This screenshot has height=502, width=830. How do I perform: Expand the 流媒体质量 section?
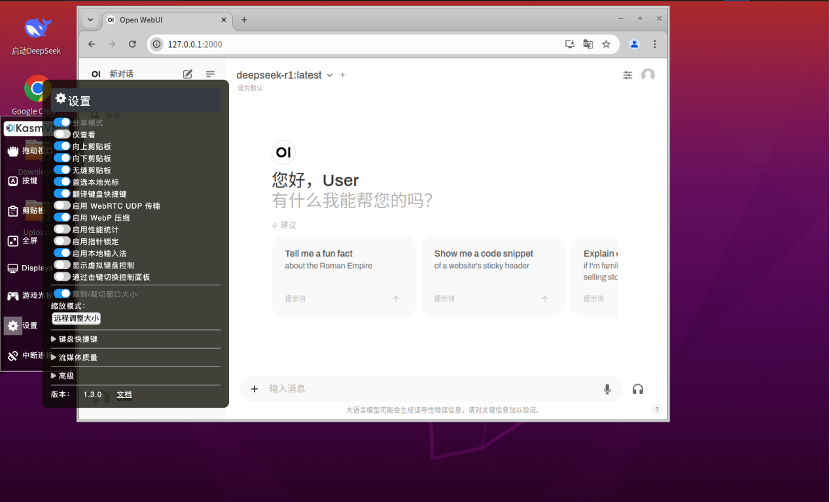point(74,357)
